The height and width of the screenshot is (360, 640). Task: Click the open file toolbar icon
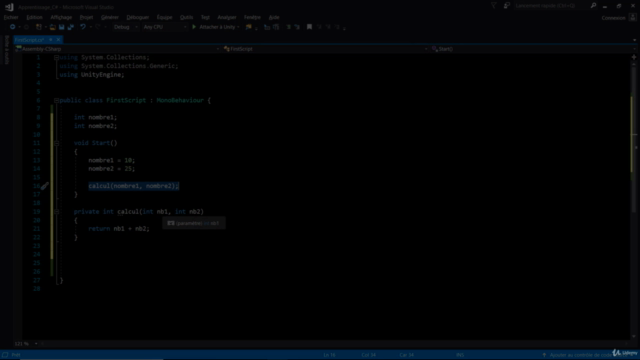coord(53,27)
